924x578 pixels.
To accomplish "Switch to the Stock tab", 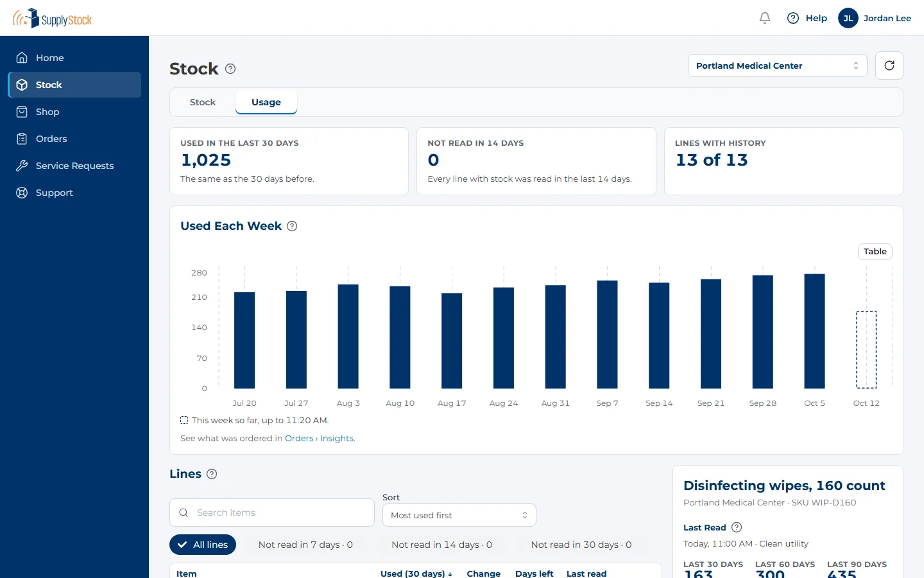I will (x=203, y=102).
